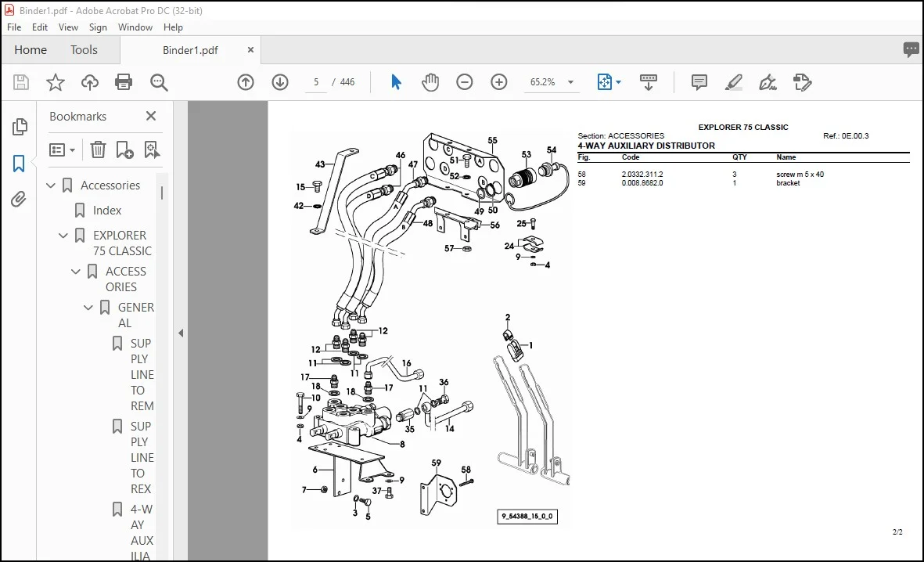Collapse the navigation pane arrow
The image size is (924, 562).
[x=181, y=333]
